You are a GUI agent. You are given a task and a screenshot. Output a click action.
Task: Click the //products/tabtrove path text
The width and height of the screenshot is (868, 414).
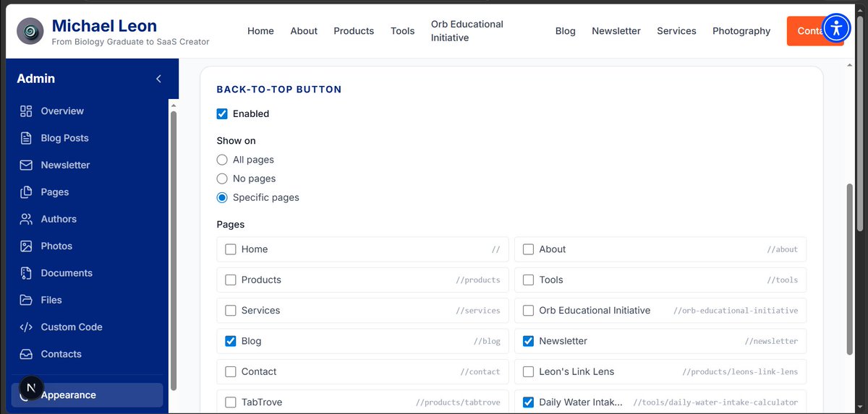[458, 402]
